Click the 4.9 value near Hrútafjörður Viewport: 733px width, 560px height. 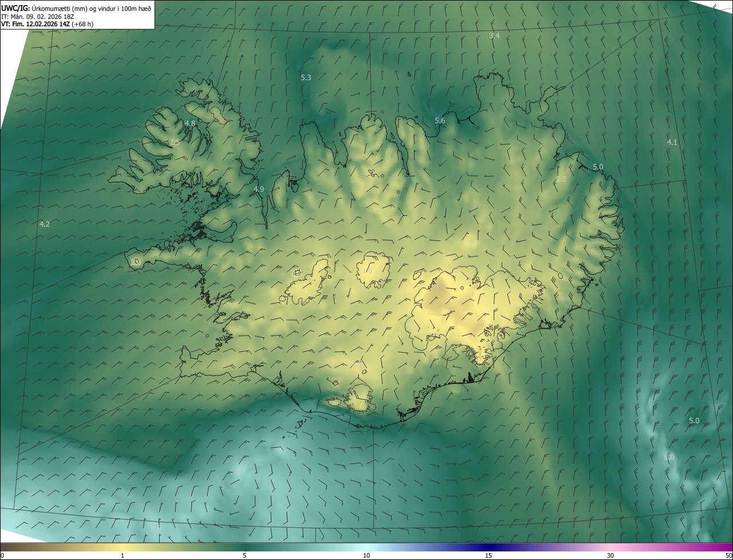coord(259,189)
